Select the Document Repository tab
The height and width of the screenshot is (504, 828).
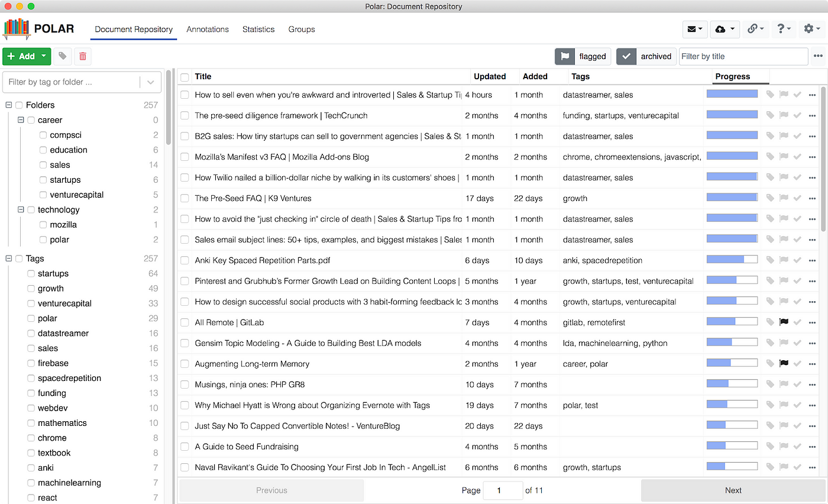(x=134, y=29)
